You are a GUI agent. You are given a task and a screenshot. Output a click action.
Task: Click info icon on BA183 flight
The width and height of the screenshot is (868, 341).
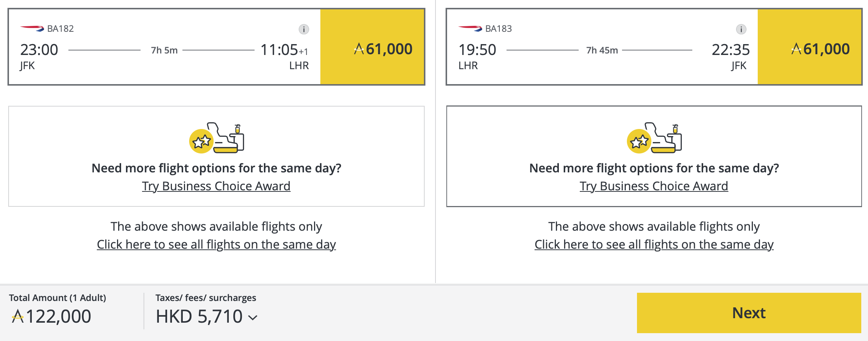point(741,29)
